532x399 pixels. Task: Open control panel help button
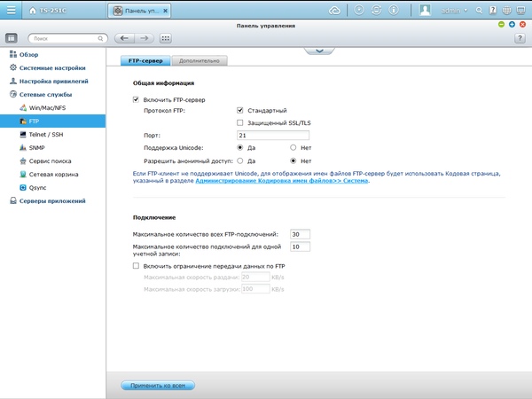[520, 38]
